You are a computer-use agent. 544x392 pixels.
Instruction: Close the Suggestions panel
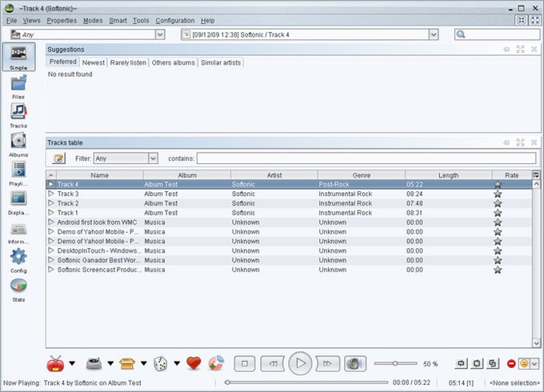pyautogui.click(x=534, y=50)
